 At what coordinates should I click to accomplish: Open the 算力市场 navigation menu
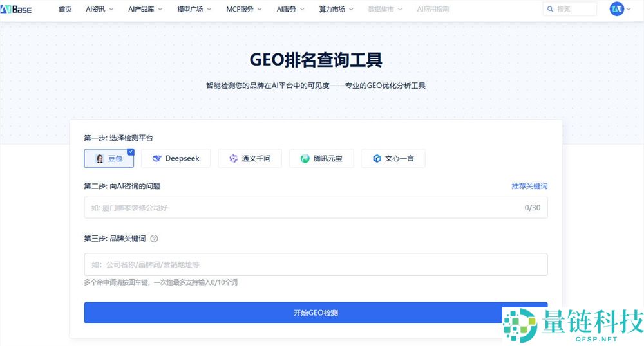[336, 9]
